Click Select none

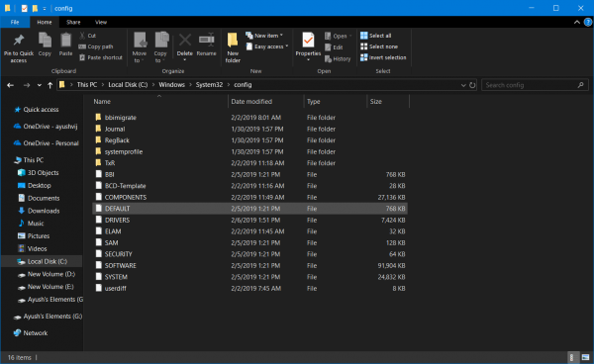[379, 46]
